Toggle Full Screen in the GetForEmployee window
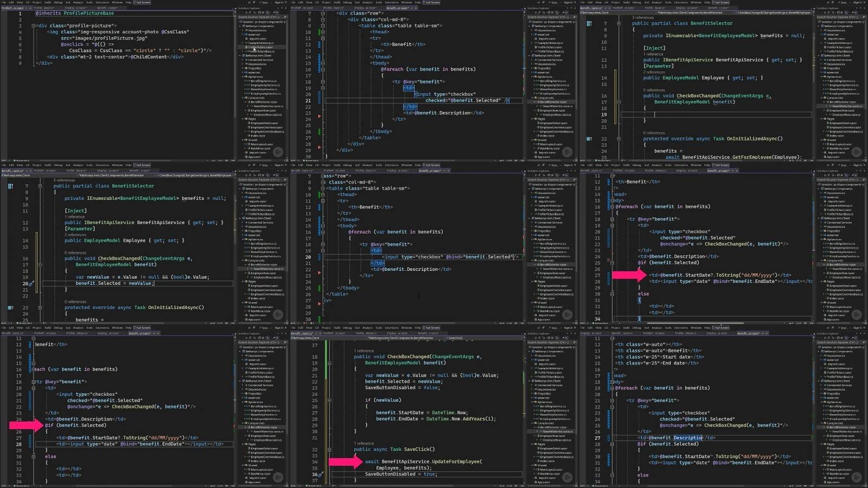This screenshot has height=488, width=868. 720,2
